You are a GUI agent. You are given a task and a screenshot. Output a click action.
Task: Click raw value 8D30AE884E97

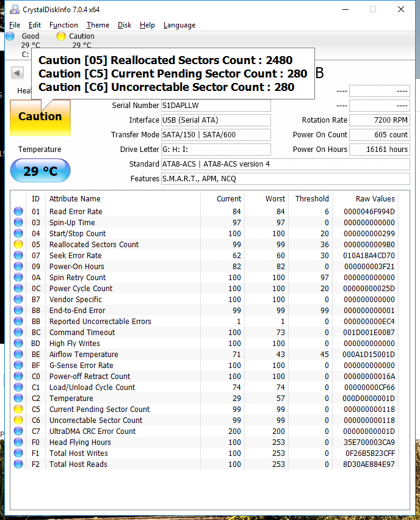point(369,464)
